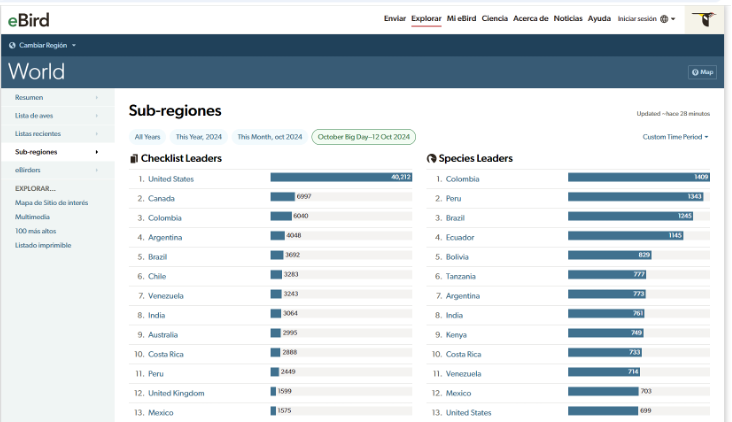732x422 pixels.
Task: Open the Iniciar sesión menu
Action: pyautogui.click(x=638, y=19)
